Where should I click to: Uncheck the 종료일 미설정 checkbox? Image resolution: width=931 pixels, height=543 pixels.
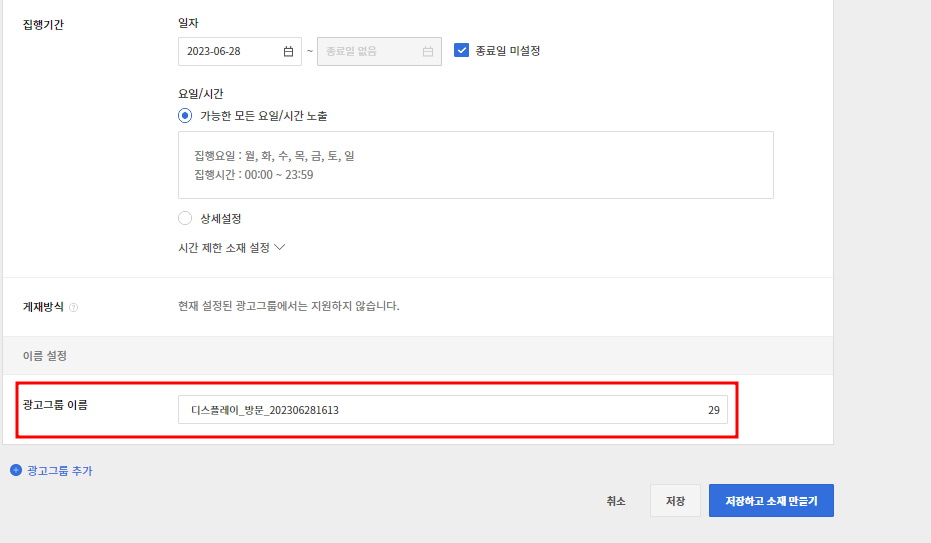click(x=461, y=50)
